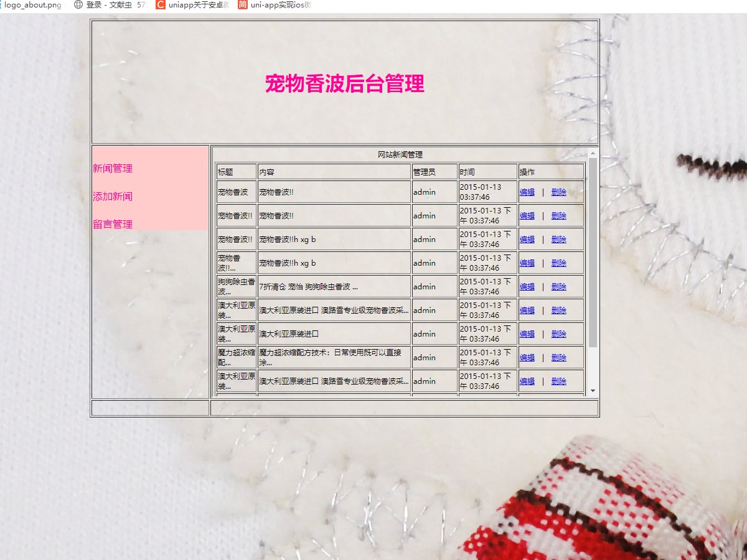The height and width of the screenshot is (560, 747).
Task: Click the news table scrollbar down arrow
Action: (x=593, y=391)
